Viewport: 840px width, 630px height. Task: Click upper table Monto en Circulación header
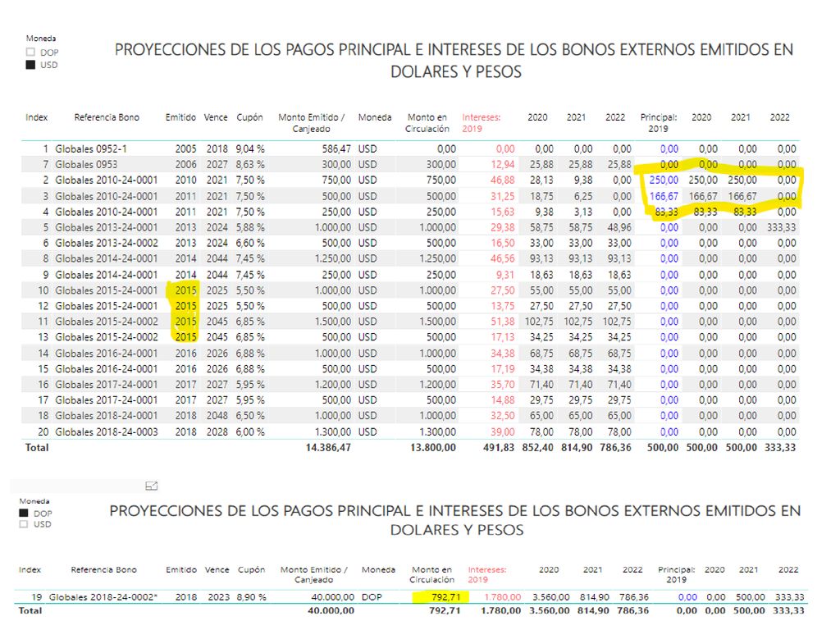tap(427, 123)
